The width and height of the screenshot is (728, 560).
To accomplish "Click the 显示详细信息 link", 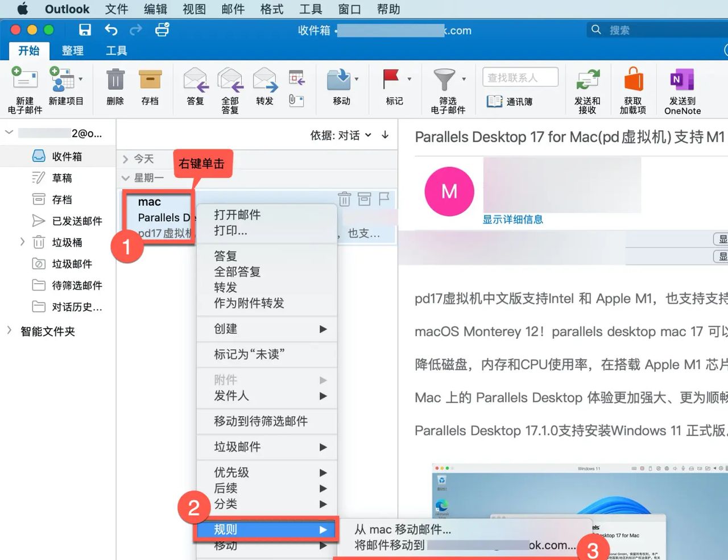I will coord(513,219).
